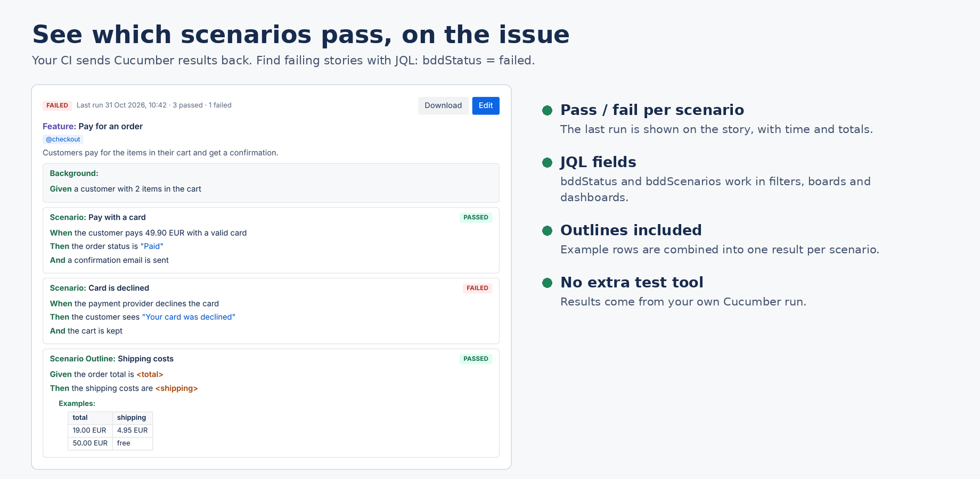Click the "Customers pay for the items" description

[x=160, y=153]
